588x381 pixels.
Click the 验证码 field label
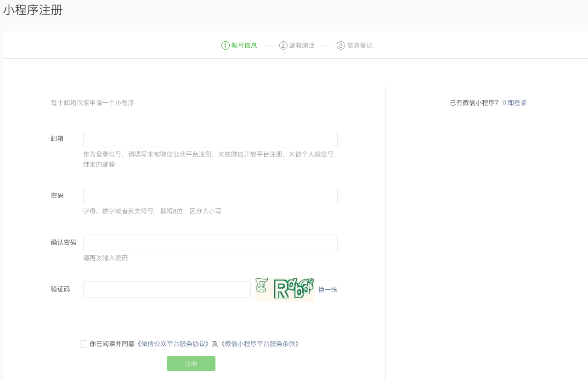pos(61,289)
